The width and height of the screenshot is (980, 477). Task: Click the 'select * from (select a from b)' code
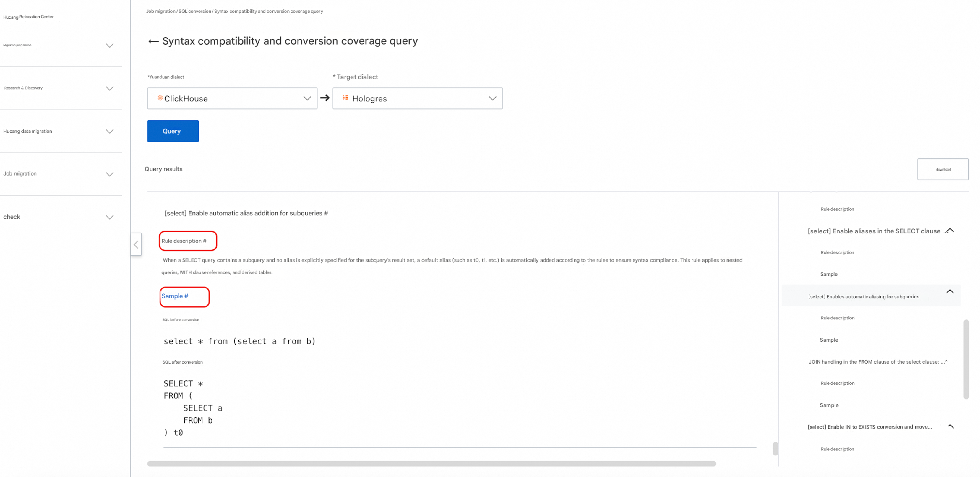pyautogui.click(x=240, y=342)
